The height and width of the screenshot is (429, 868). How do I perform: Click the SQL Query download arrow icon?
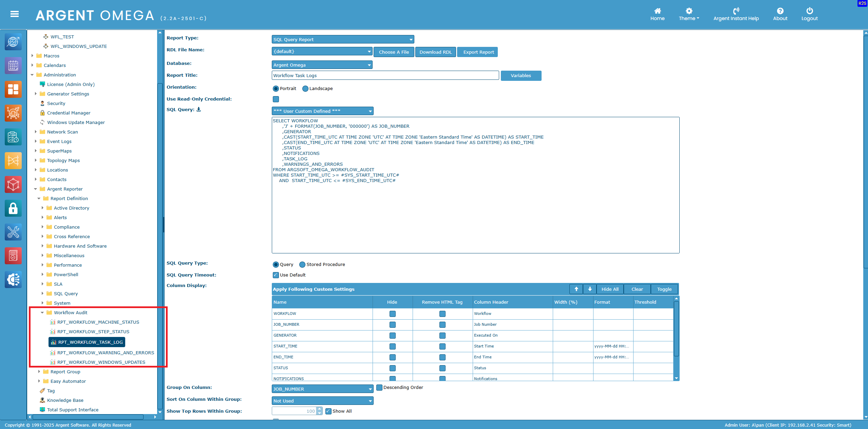point(199,109)
